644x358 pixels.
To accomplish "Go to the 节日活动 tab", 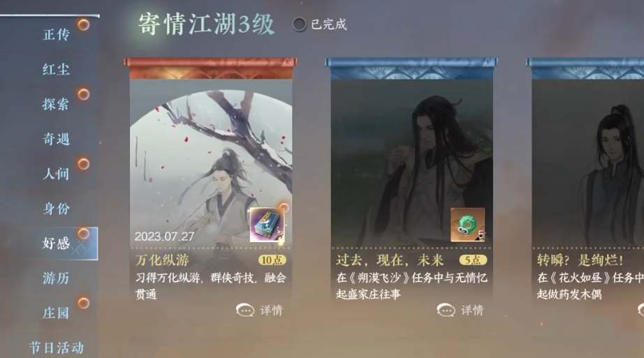I will pyautogui.click(x=57, y=348).
